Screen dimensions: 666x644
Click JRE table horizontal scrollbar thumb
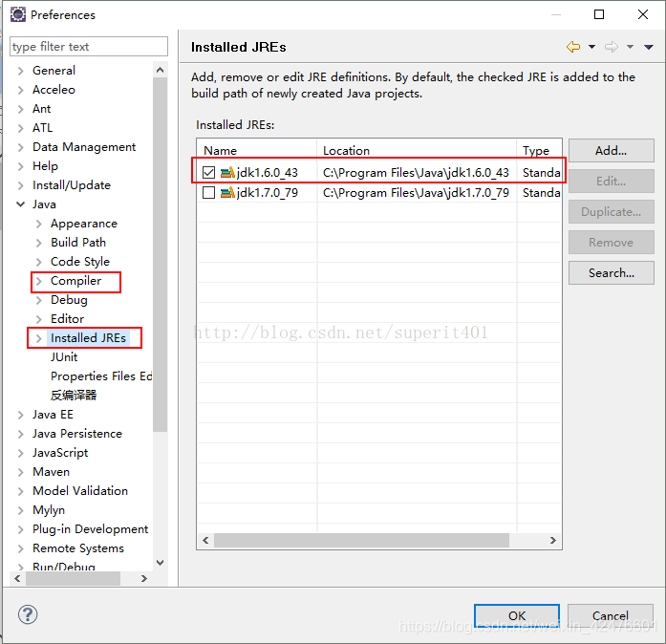tap(361, 541)
